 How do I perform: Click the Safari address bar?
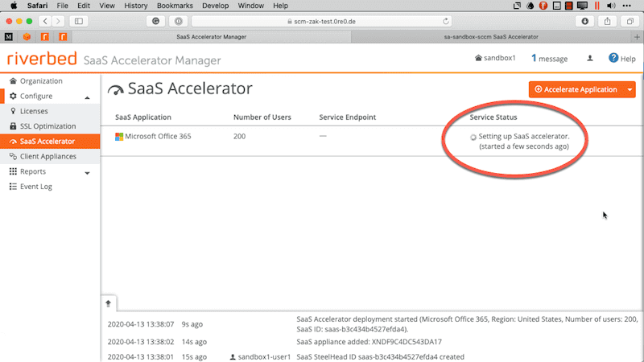(x=321, y=22)
